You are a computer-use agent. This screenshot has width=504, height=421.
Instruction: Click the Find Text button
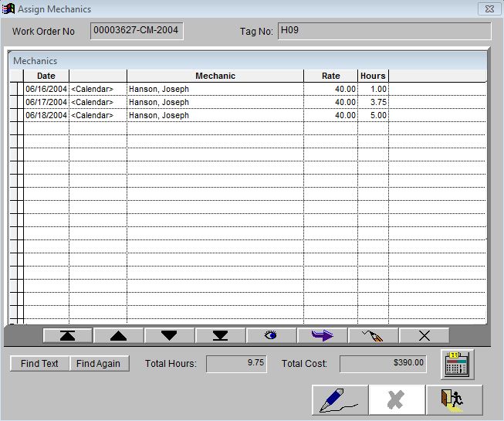point(39,363)
